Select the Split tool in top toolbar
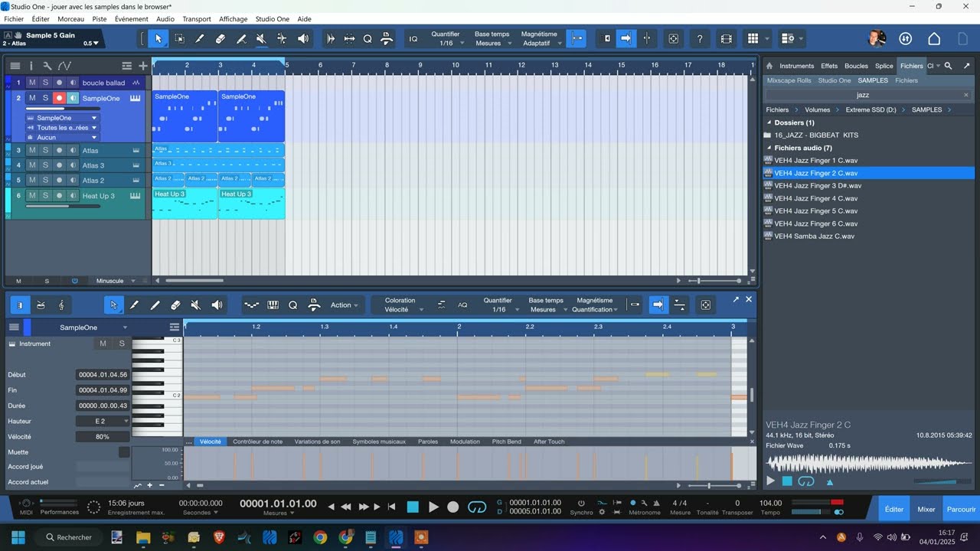Image resolution: width=980 pixels, height=551 pixels. coord(200,38)
